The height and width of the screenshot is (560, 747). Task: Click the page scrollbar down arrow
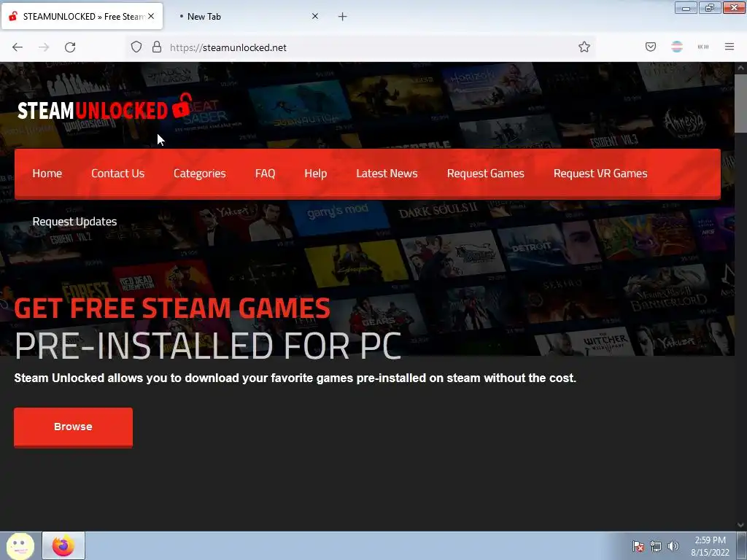[x=740, y=525]
